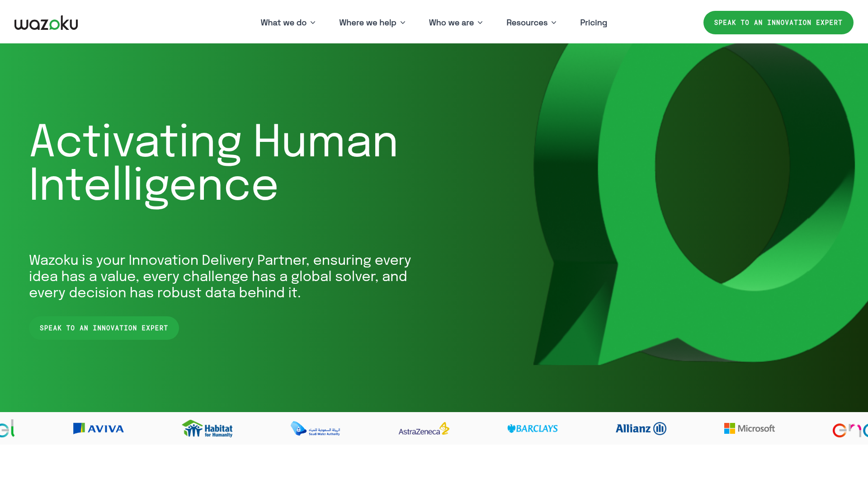Click Speak to an Innovation Expert header button
The width and height of the screenshot is (868, 488).
point(778,22)
